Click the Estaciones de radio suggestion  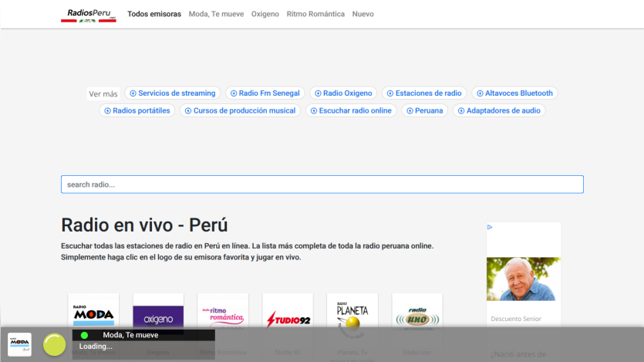[x=424, y=93]
